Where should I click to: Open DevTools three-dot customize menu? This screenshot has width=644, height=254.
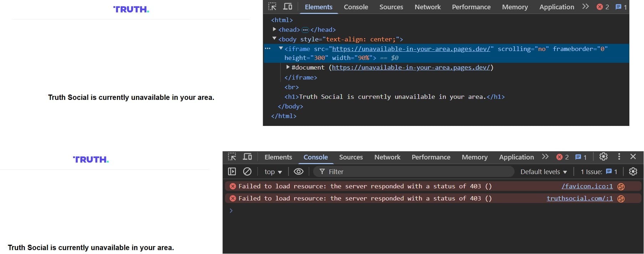click(619, 157)
